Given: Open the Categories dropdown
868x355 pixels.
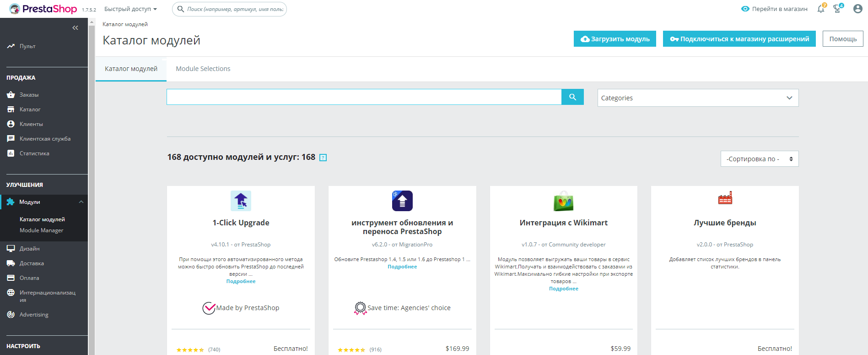Looking at the screenshot, I should (x=698, y=98).
